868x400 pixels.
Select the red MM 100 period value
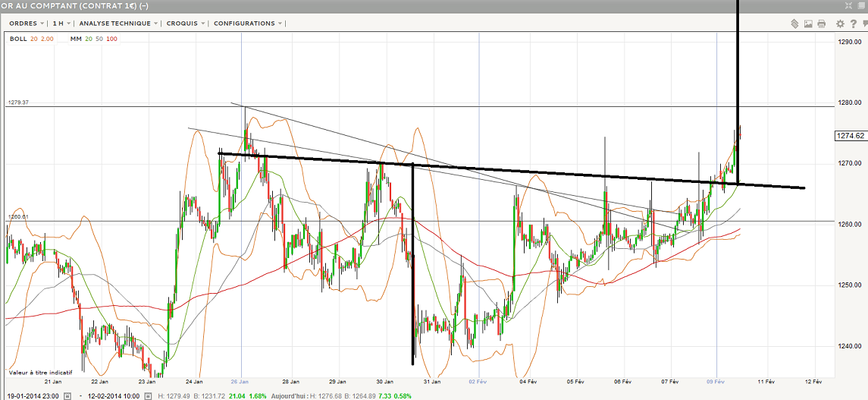(x=111, y=39)
